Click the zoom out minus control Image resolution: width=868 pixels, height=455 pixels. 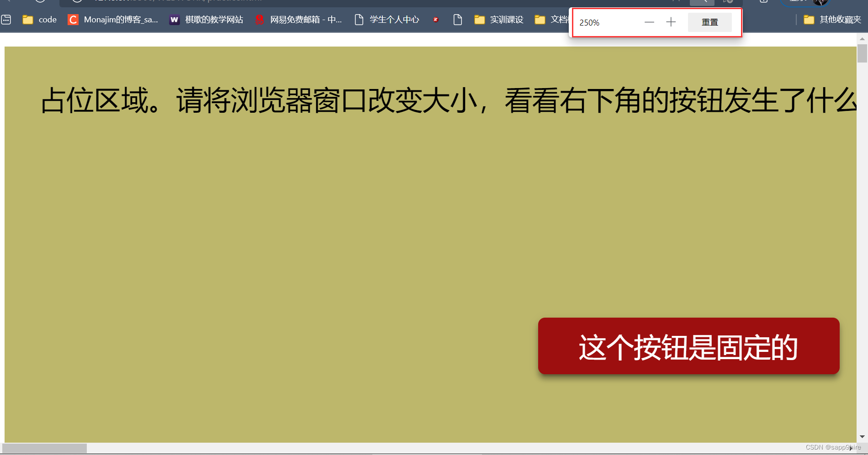pyautogui.click(x=649, y=21)
